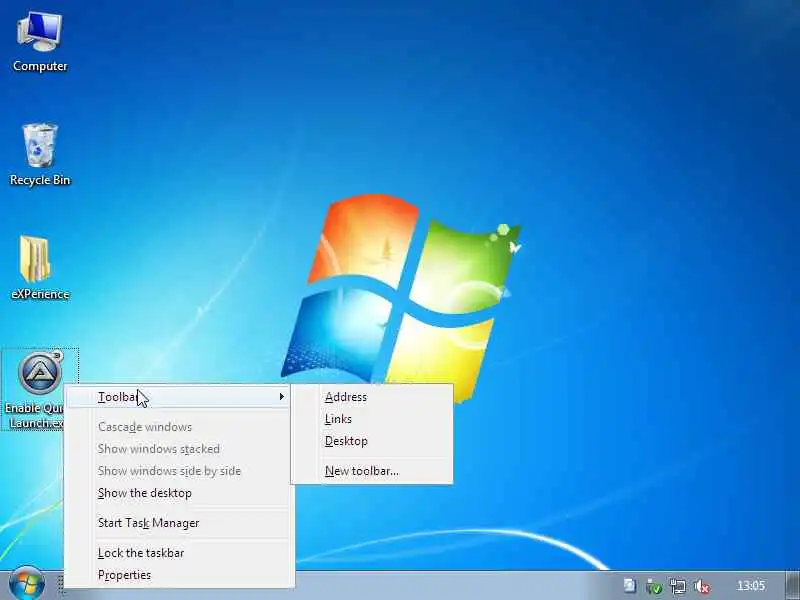Screen dimensions: 800x600
Task: Choose Address in the Toolbars submenu
Action: [372, 397]
